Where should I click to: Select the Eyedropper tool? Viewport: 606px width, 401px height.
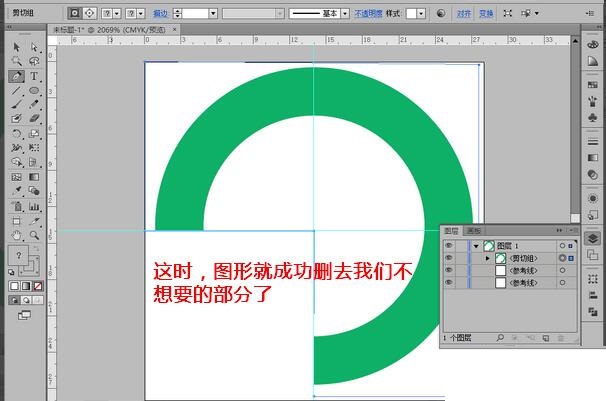16,191
